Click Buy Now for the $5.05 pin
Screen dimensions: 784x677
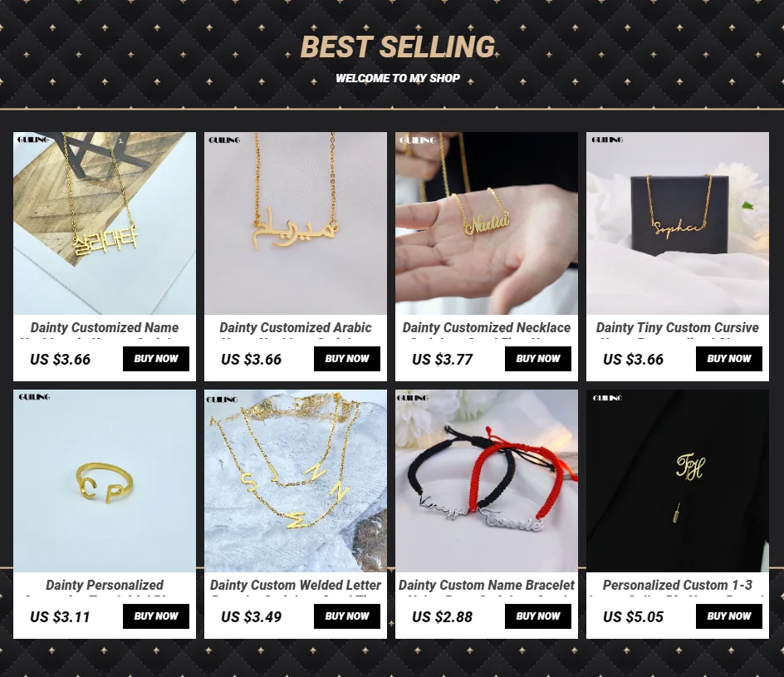click(729, 616)
